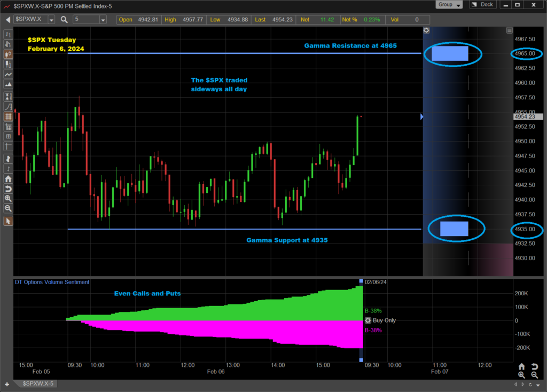Expand the $SPXW.X symbol dropdown

pyautogui.click(x=51, y=20)
